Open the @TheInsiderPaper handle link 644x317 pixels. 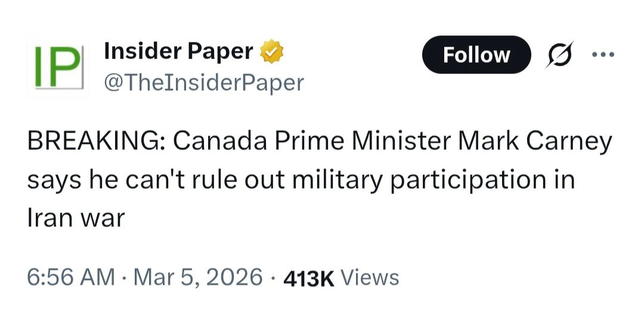pyautogui.click(x=203, y=82)
